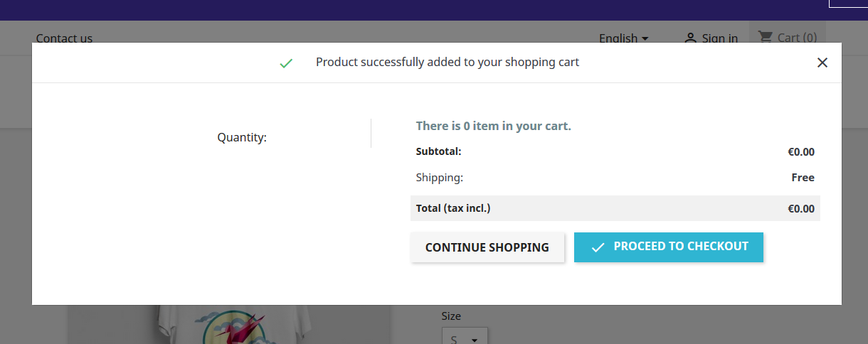Screen dimensions: 868x344
Task: Open the Cart (0) link text
Action: [x=797, y=38]
